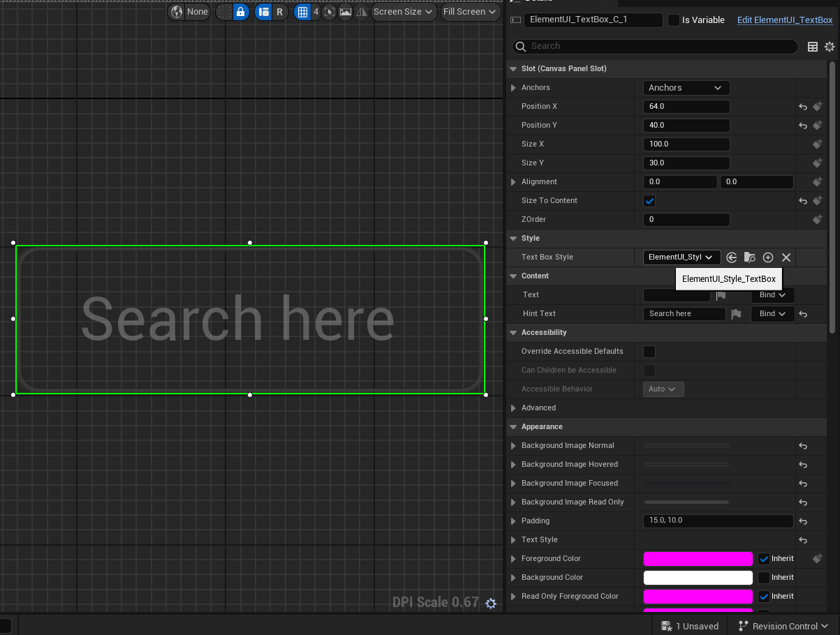
Task: Toggle the layout transform mode icon
Action: coord(263,12)
